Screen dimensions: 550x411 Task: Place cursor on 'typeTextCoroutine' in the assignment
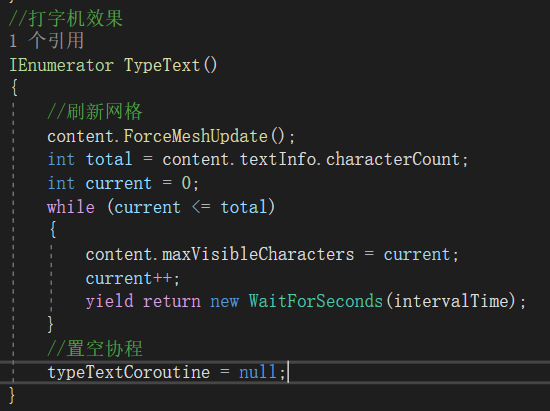point(129,372)
